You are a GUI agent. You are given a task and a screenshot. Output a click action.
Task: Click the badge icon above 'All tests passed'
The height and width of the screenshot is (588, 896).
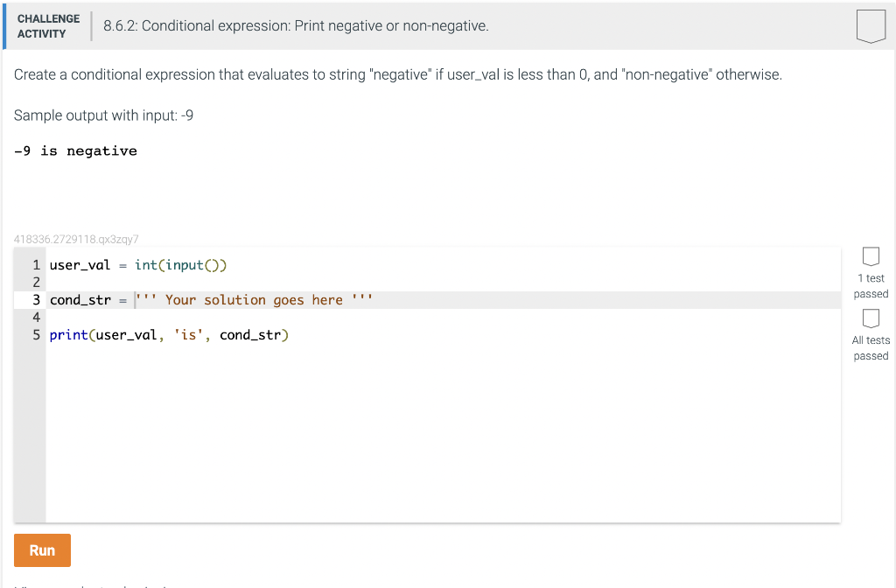tap(871, 318)
